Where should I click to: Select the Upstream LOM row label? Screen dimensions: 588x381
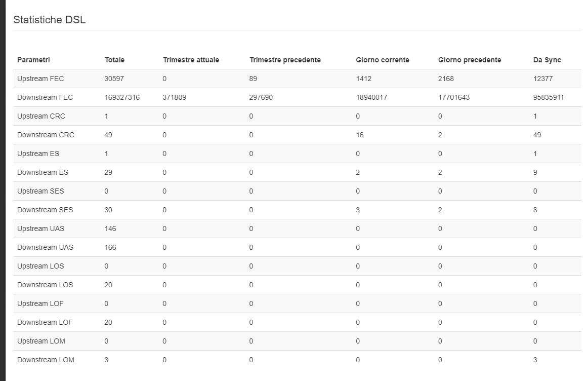[41, 341]
